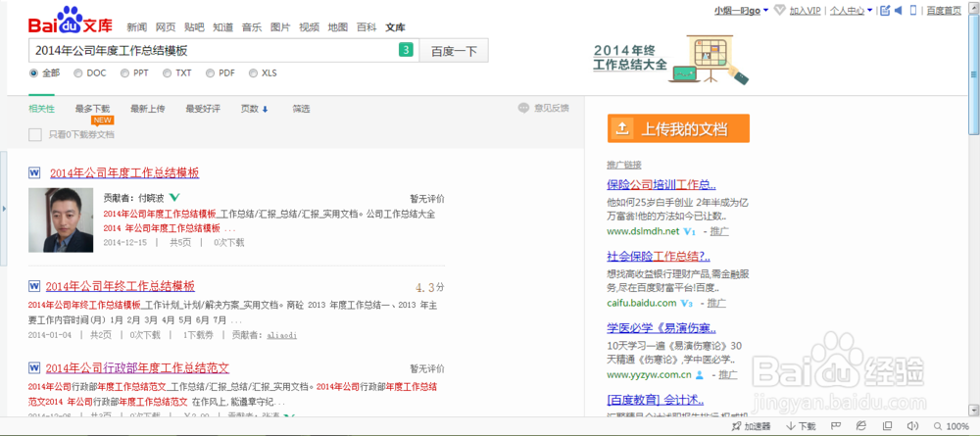Screen dimensions: 980x436
Task: Click the blue speaker announcement icon
Action: (898, 10)
